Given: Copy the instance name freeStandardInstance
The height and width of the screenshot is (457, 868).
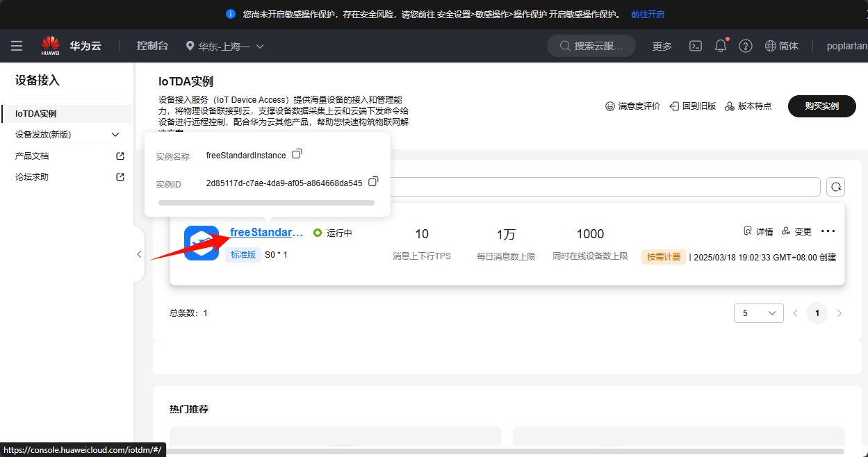Looking at the screenshot, I should click(297, 153).
